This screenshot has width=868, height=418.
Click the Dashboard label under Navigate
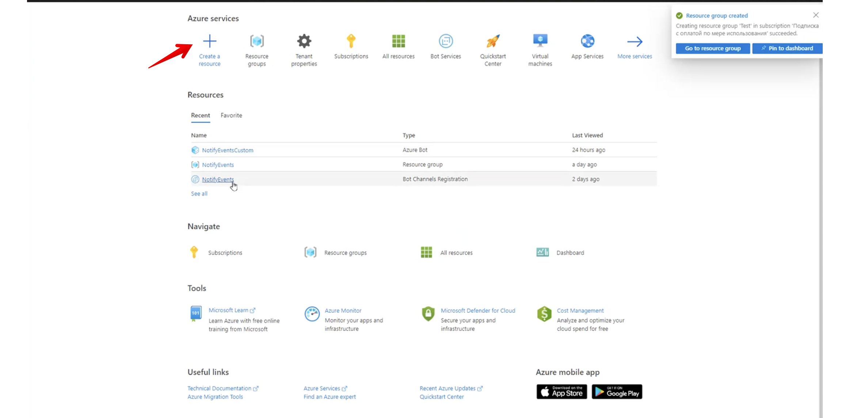click(x=570, y=253)
